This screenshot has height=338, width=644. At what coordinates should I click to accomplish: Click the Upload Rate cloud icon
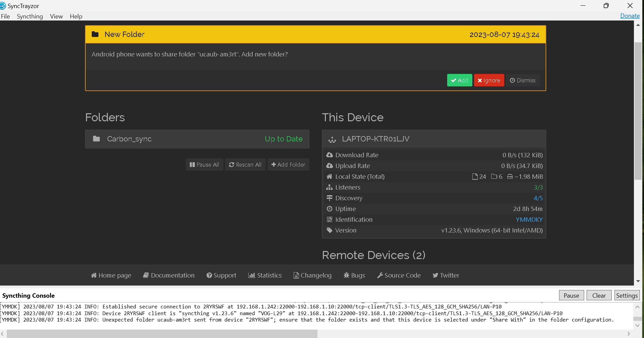[x=330, y=166]
